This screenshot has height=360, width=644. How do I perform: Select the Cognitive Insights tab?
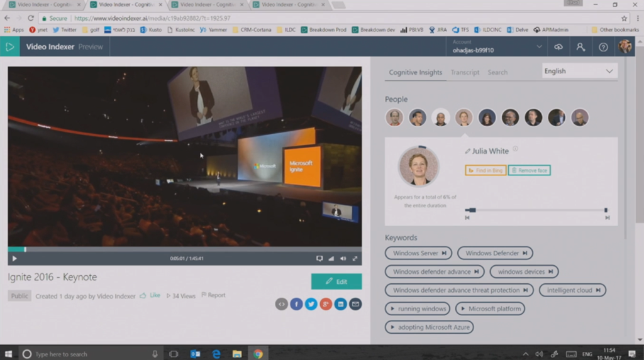click(415, 72)
